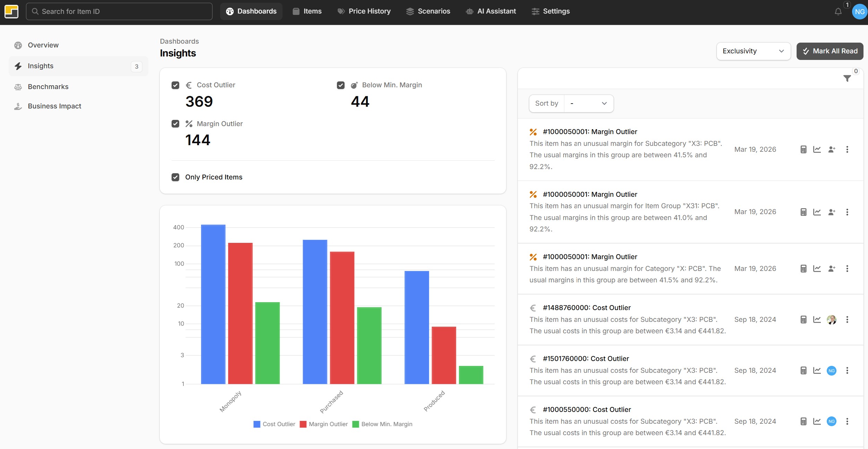This screenshot has height=449, width=868.
Task: Open the Exclusivity dropdown
Action: pyautogui.click(x=753, y=51)
